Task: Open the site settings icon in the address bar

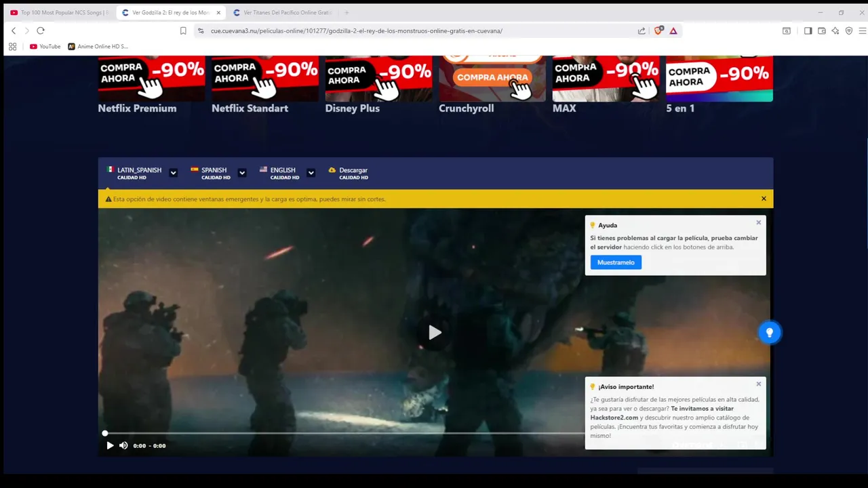Action: coord(201,30)
